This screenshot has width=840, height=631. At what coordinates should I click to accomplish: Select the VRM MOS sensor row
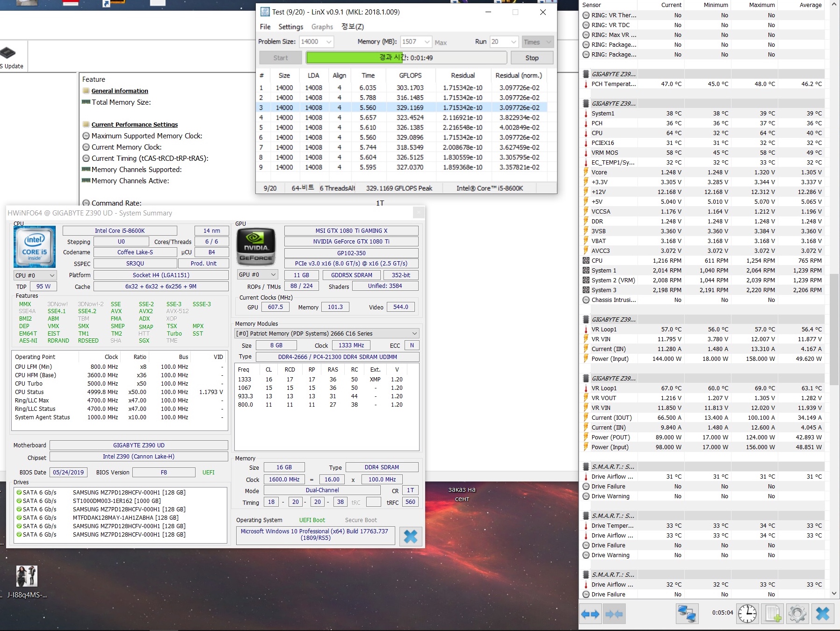tap(703, 152)
